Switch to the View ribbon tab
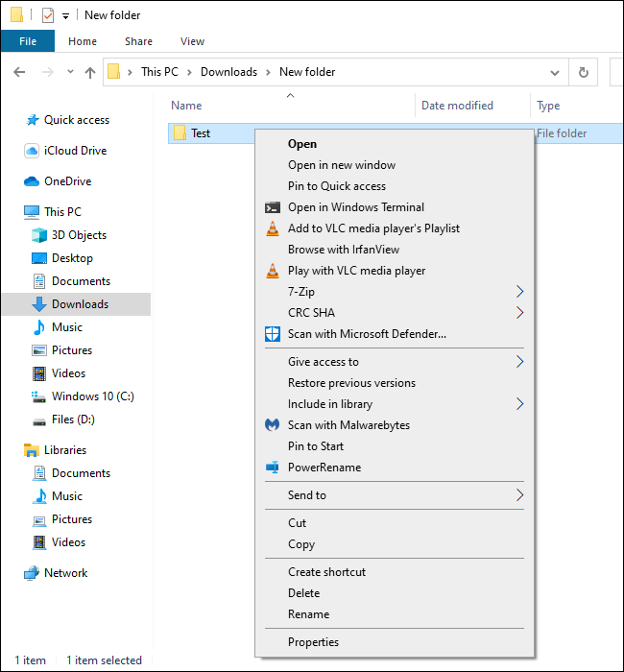Viewport: 624px width, 672px height. (x=192, y=41)
